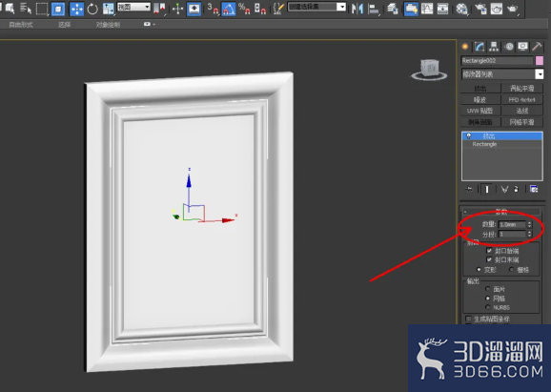Select the 面片 output radio button
This screenshot has height=392, width=551.
(x=487, y=289)
